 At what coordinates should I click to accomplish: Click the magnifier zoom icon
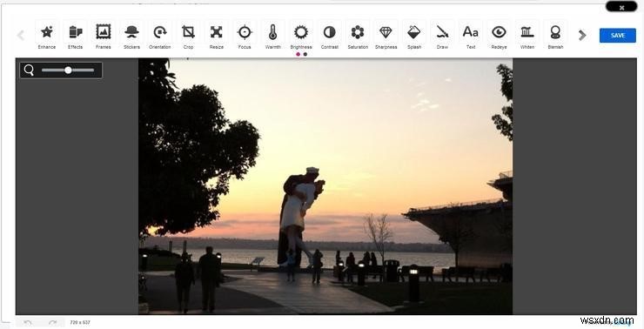(x=29, y=70)
